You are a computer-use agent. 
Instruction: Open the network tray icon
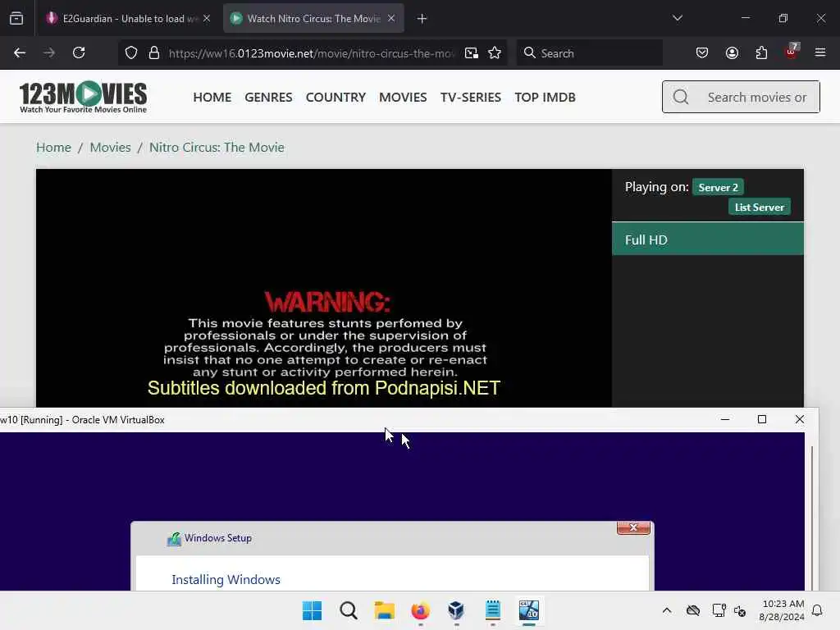coord(719,610)
